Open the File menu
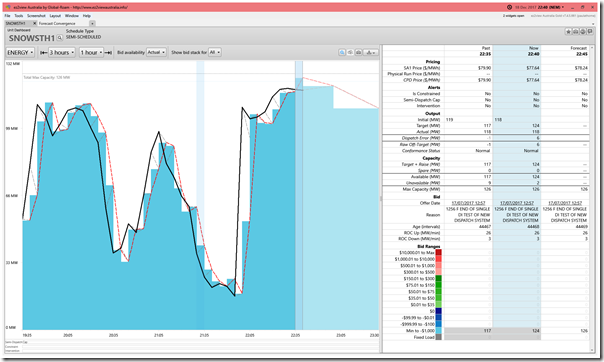Viewport: 604px width, 362px height. point(8,16)
